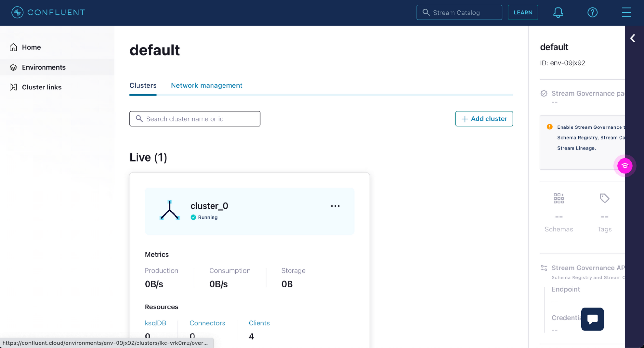Click Connectors resource link

207,323
